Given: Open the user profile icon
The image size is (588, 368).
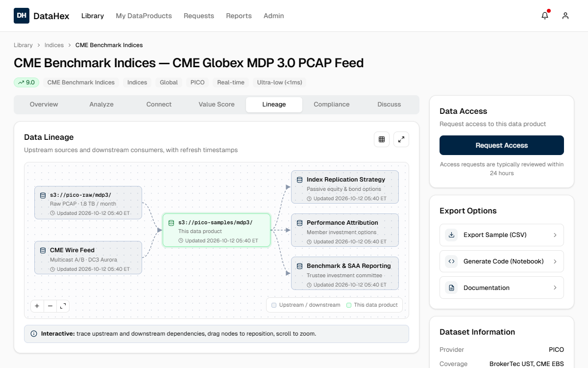Looking at the screenshot, I should [x=565, y=16].
